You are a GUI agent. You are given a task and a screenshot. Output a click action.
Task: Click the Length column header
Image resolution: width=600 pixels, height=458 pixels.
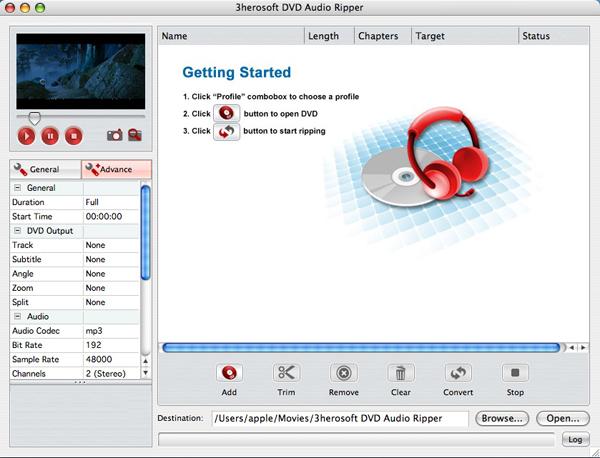point(329,36)
